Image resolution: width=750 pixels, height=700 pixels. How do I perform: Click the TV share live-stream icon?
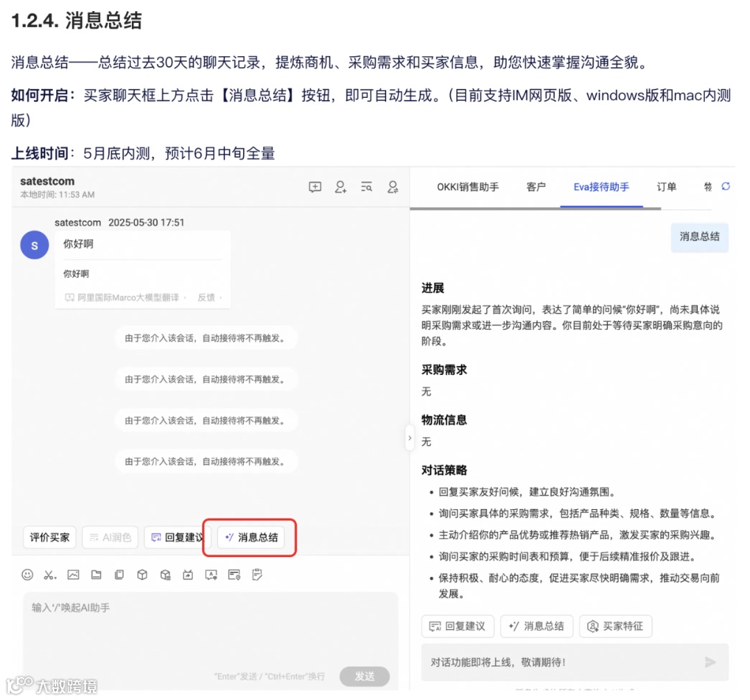(188, 574)
